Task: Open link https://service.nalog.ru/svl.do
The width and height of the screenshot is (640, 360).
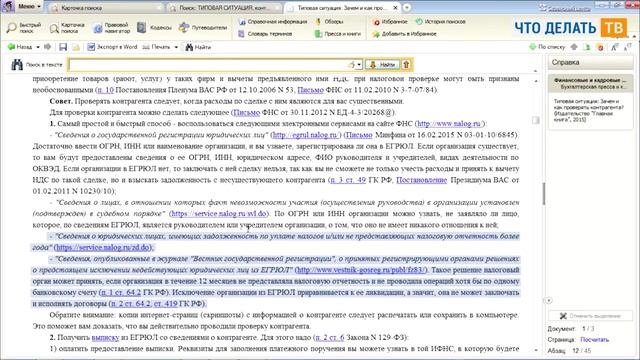Action: (219, 213)
